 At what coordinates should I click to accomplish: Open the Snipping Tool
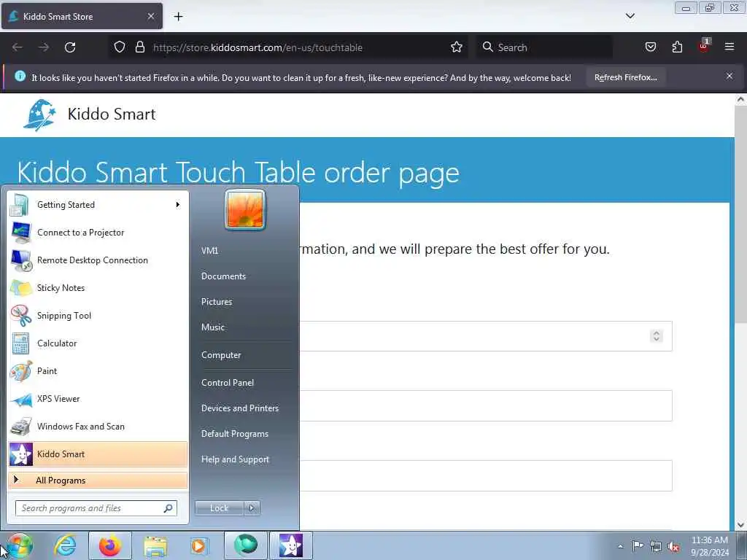[x=98, y=316]
